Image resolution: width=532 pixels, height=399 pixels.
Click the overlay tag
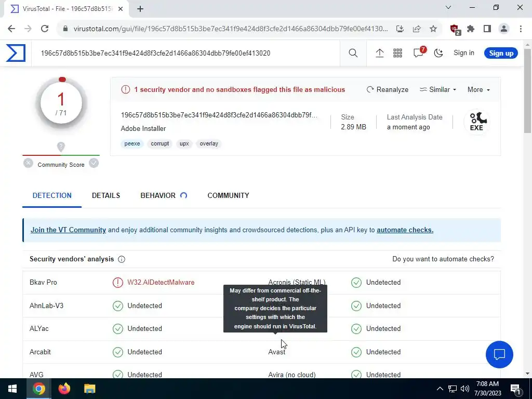(x=209, y=143)
